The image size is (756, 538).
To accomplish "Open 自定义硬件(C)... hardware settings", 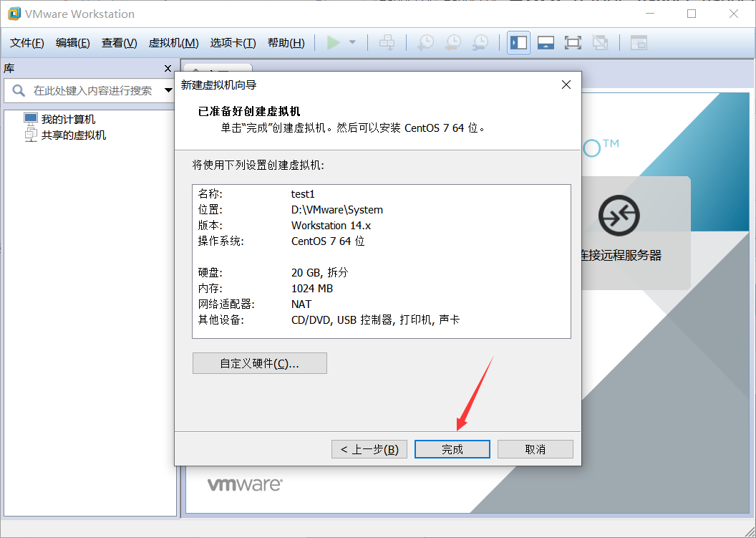I will pyautogui.click(x=259, y=363).
